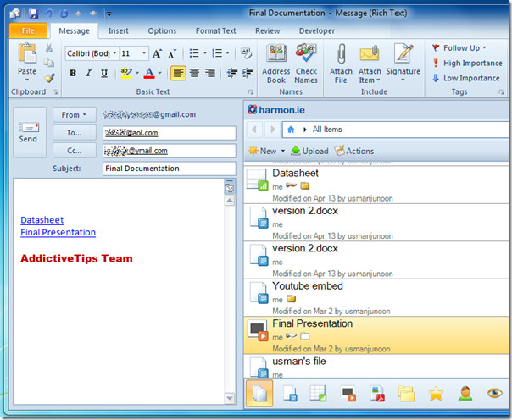Toggle eye watch view icon
The width and height of the screenshot is (512, 420).
495,393
